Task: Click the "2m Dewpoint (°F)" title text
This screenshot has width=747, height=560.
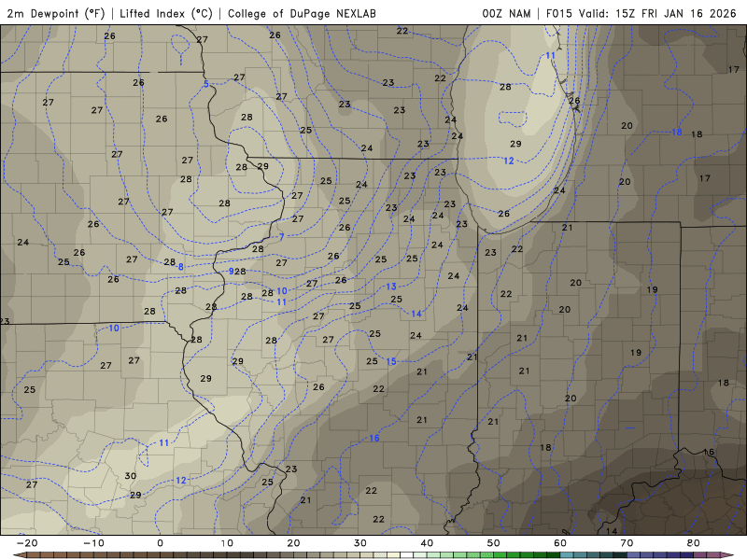Action: point(56,13)
